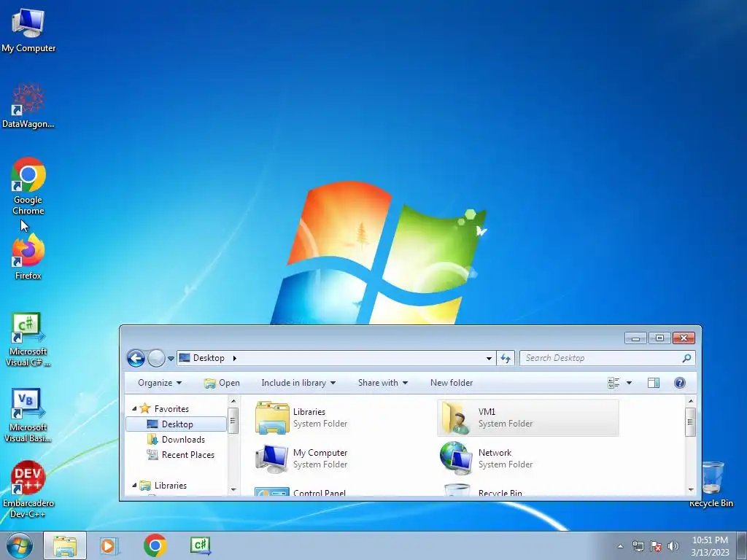
Task: Click file list scrollbar down arrow
Action: point(691,489)
